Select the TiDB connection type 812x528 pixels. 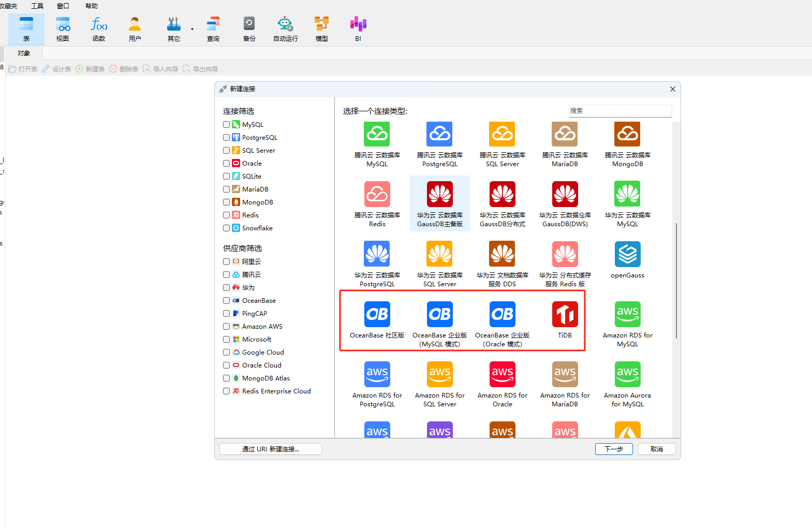click(x=565, y=320)
